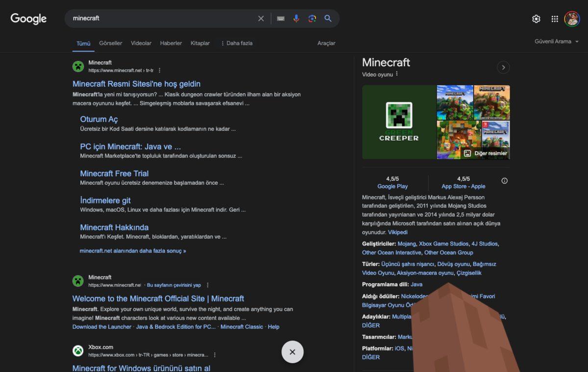Screen dimensions: 588x372
Task: Open quick settings with the gear icon
Action: click(x=536, y=19)
